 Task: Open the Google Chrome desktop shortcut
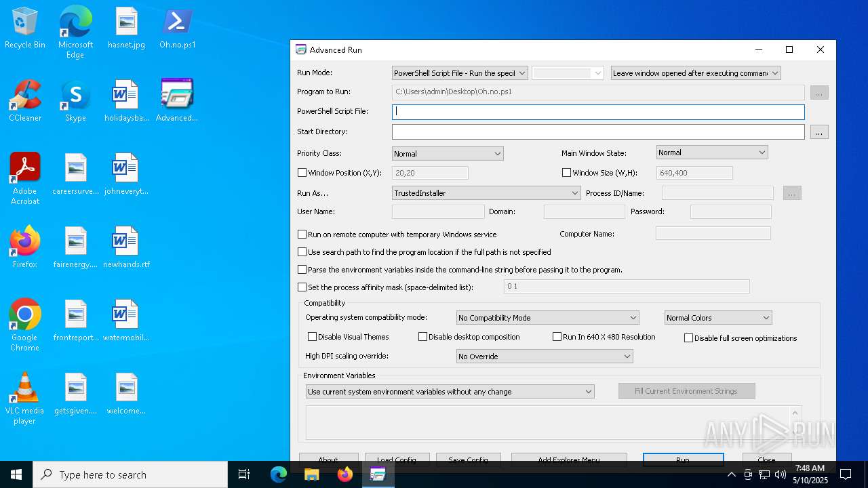25,325
